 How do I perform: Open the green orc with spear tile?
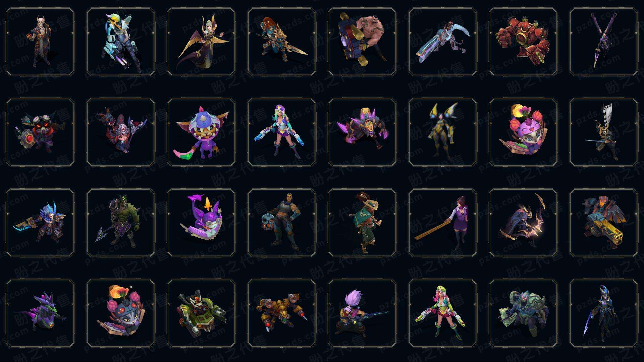pyautogui.click(x=121, y=223)
